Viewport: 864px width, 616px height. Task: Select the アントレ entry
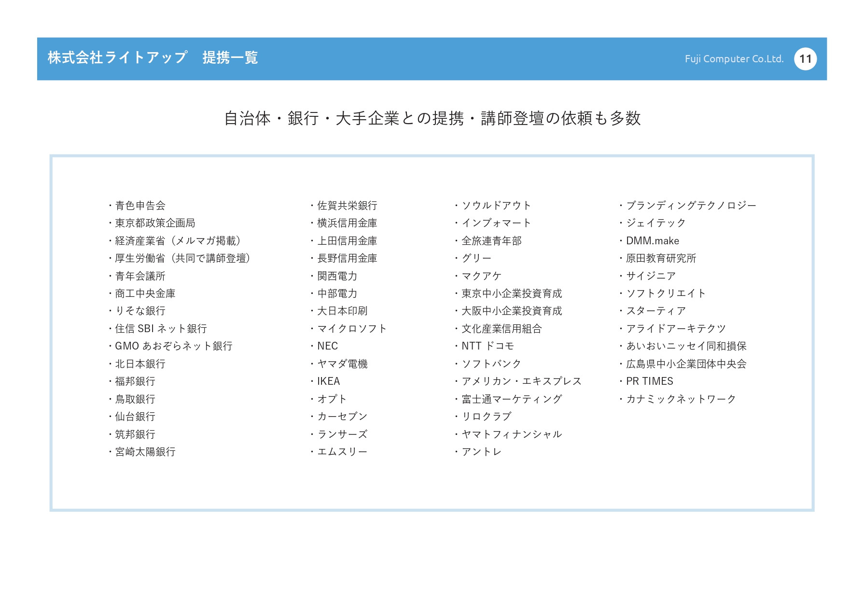coord(478,452)
